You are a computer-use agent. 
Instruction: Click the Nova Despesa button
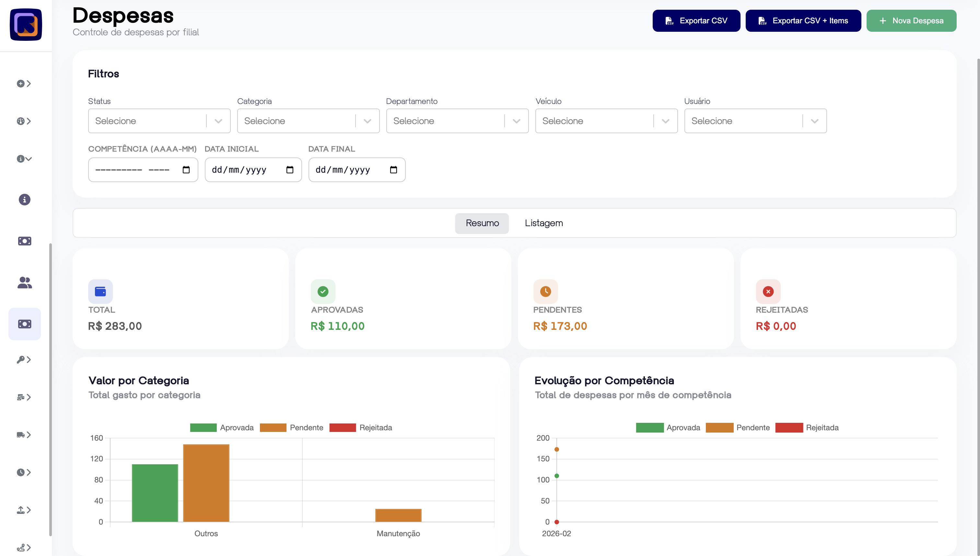coord(911,21)
